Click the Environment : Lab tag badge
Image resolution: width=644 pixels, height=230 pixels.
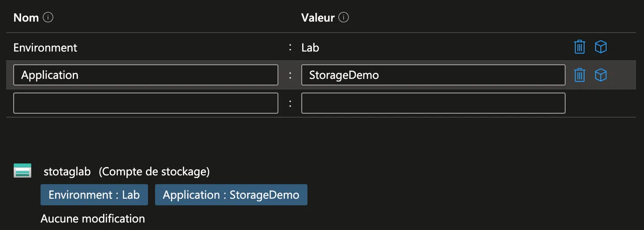click(94, 195)
